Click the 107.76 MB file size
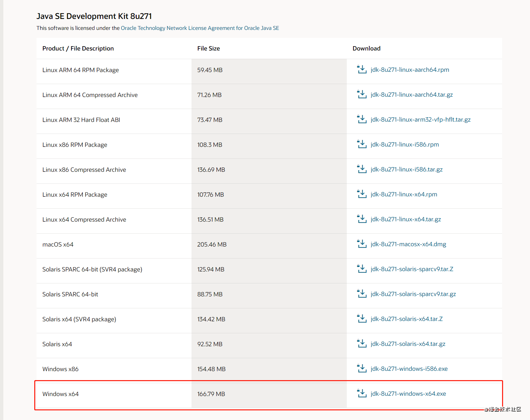530x420 pixels. 210,195
